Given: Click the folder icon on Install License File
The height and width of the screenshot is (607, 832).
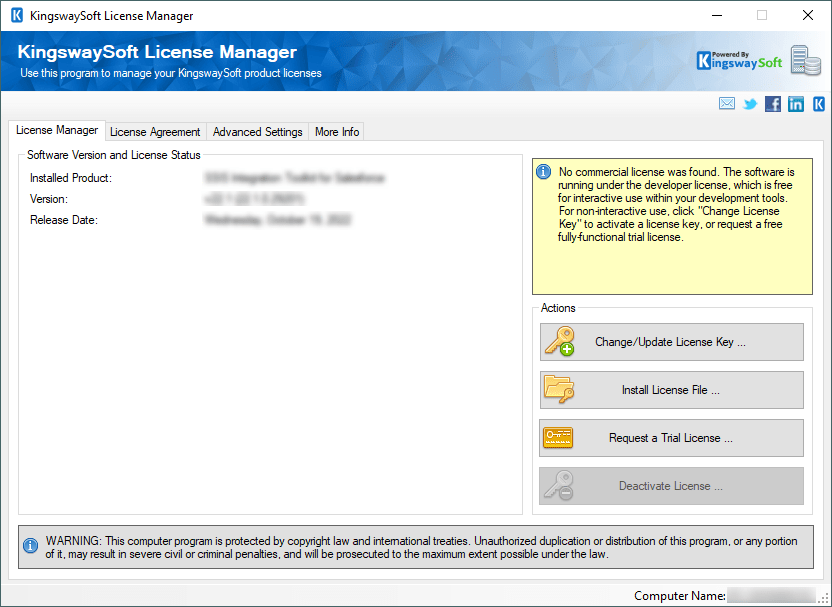Looking at the screenshot, I should click(559, 389).
